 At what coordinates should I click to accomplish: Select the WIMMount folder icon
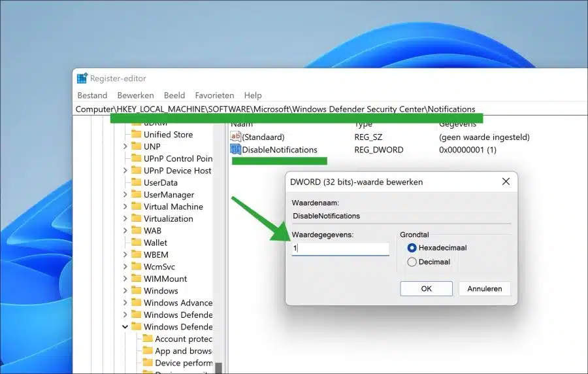pos(137,278)
